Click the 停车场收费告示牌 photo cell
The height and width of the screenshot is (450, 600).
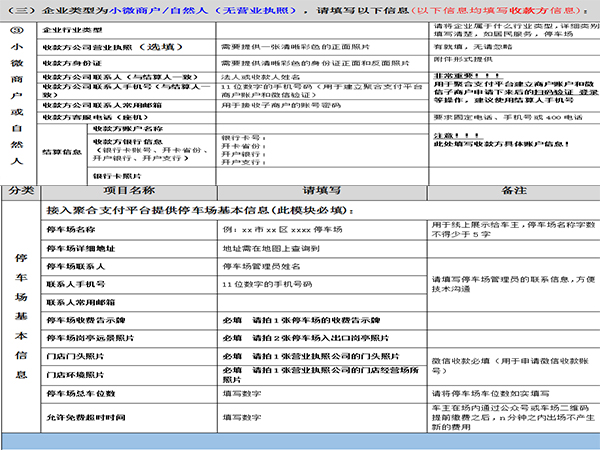[x=323, y=320]
